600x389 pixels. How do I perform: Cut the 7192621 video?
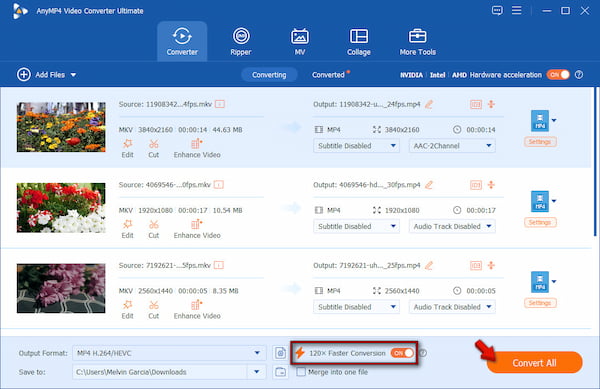(153, 310)
